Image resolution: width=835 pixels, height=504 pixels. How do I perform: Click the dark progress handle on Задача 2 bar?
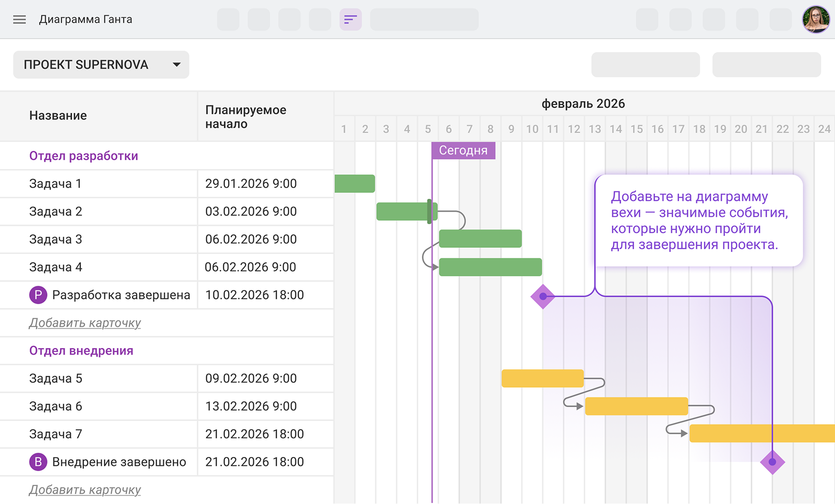(430, 211)
